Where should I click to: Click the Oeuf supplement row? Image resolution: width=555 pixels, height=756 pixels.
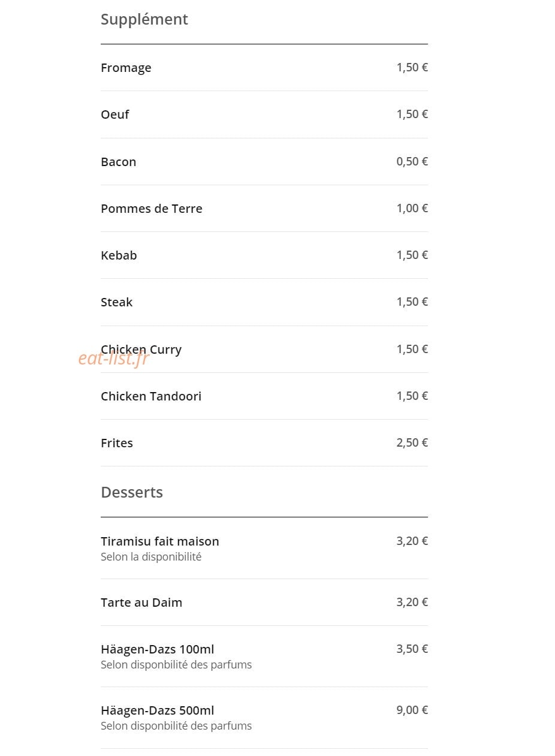(x=264, y=115)
